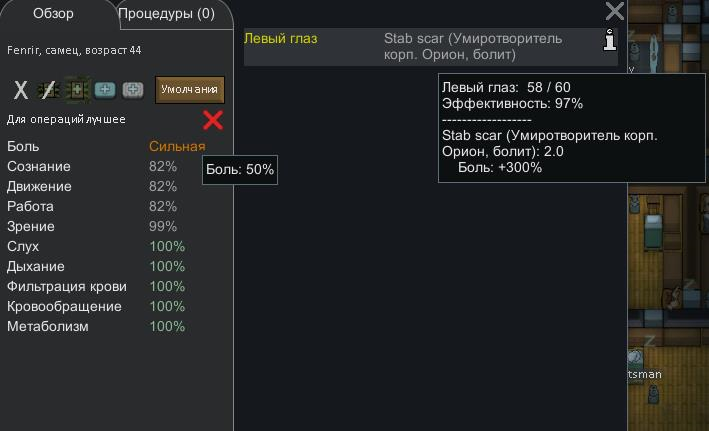
Task: Click the Боль stat row
Action: click(100, 146)
